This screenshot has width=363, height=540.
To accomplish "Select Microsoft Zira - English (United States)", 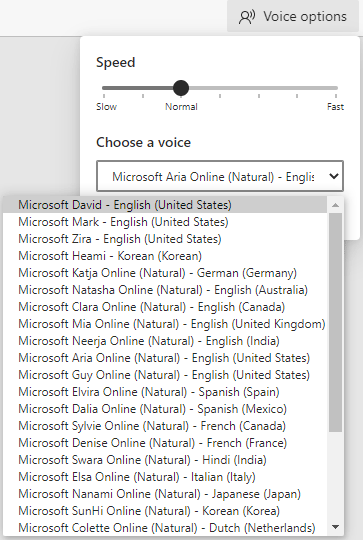I will tap(165, 239).
